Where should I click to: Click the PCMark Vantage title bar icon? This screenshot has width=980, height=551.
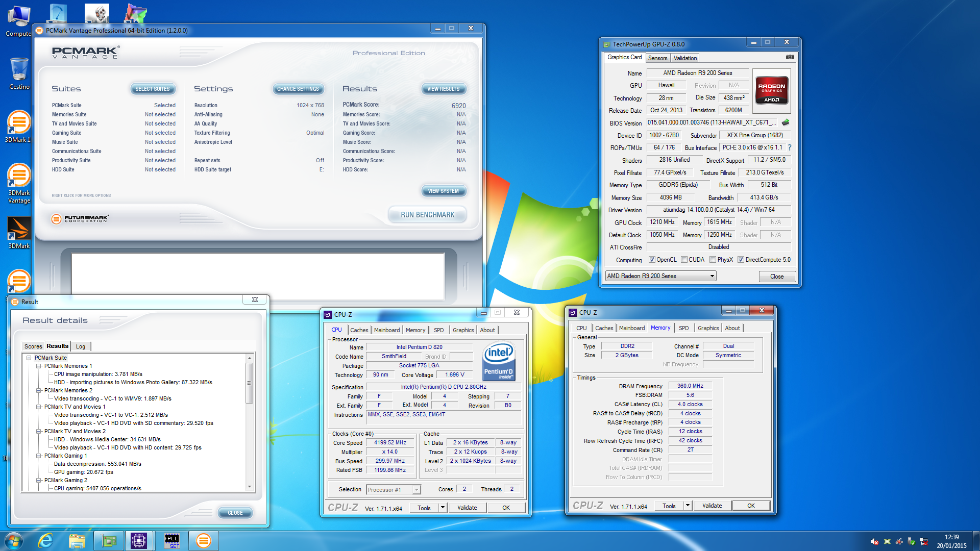pyautogui.click(x=39, y=30)
